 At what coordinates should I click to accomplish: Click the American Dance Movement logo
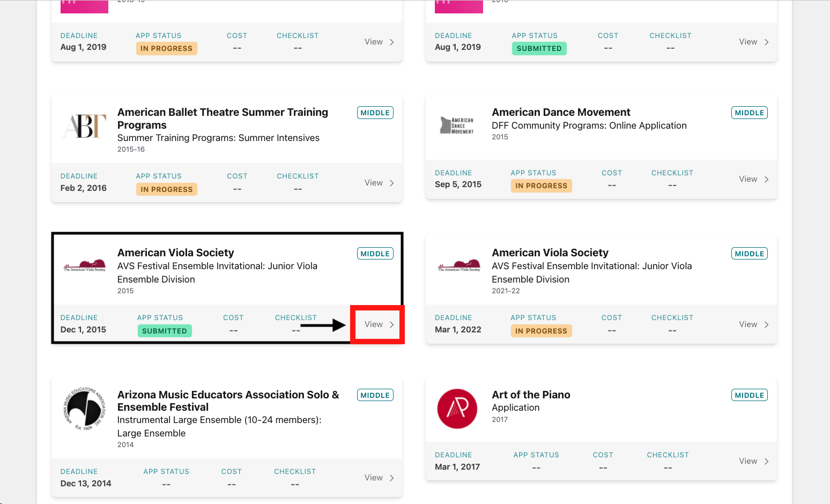coord(457,125)
